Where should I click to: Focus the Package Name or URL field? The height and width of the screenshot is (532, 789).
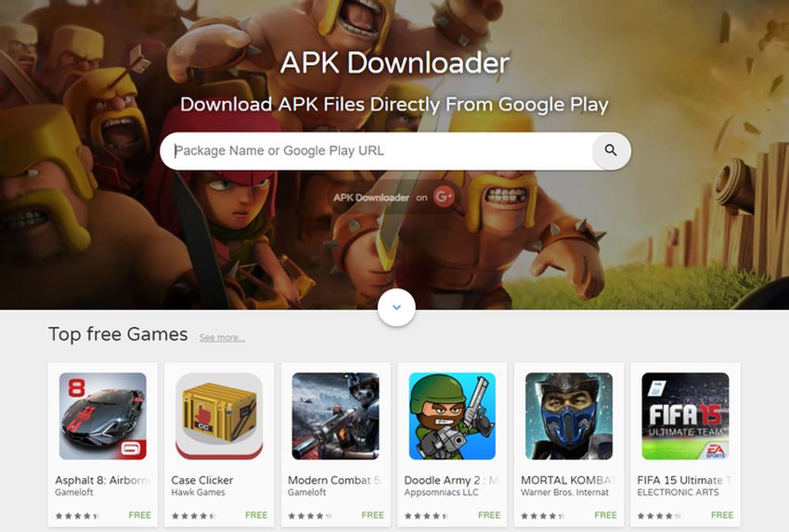click(376, 151)
